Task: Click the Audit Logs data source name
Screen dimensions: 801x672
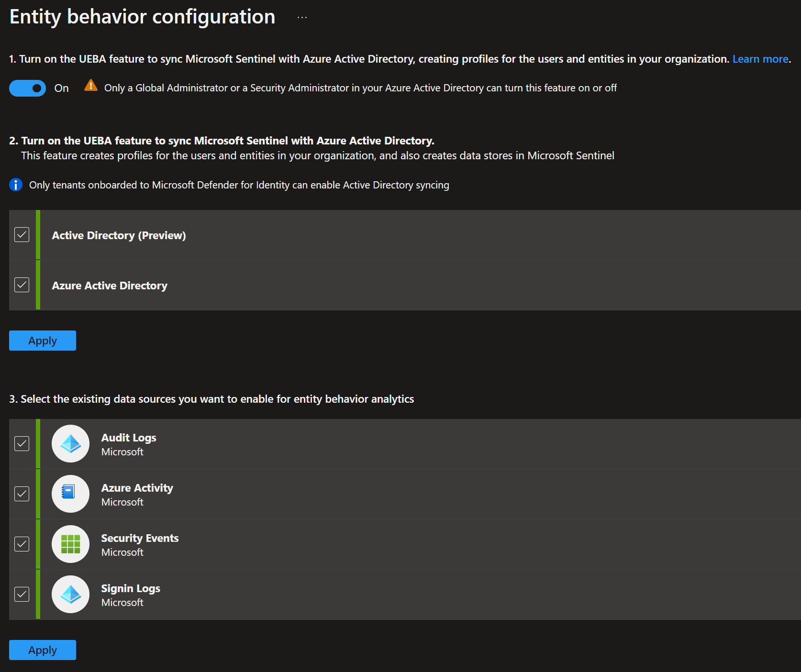Action: (129, 438)
